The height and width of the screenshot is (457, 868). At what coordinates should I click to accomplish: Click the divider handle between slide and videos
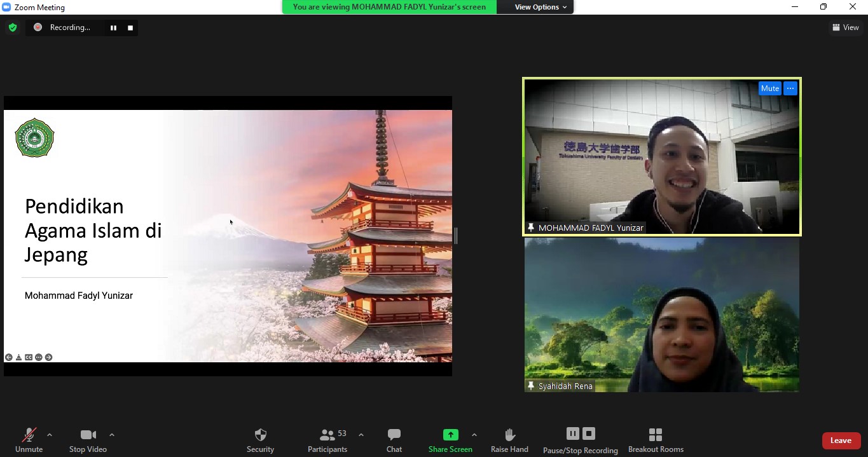point(456,236)
